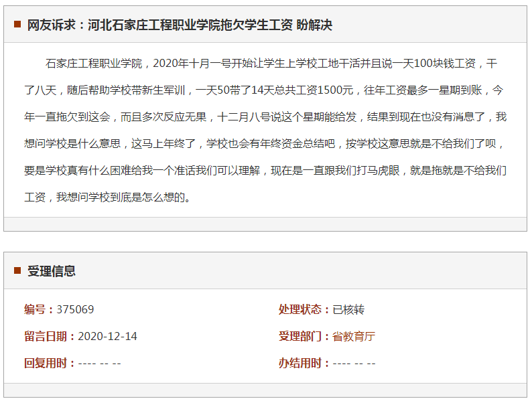Click the '受理信息' section heading
The width and height of the screenshot is (532, 405).
coord(51,271)
